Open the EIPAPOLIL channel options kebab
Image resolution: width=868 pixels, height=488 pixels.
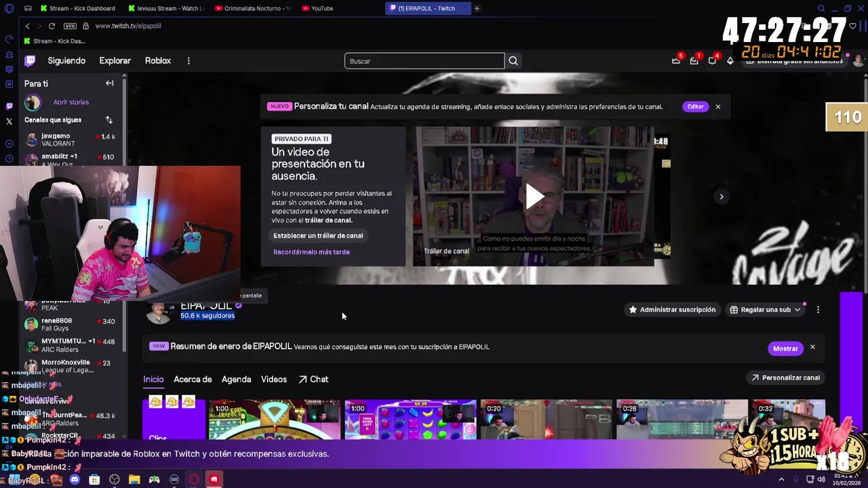coord(818,310)
